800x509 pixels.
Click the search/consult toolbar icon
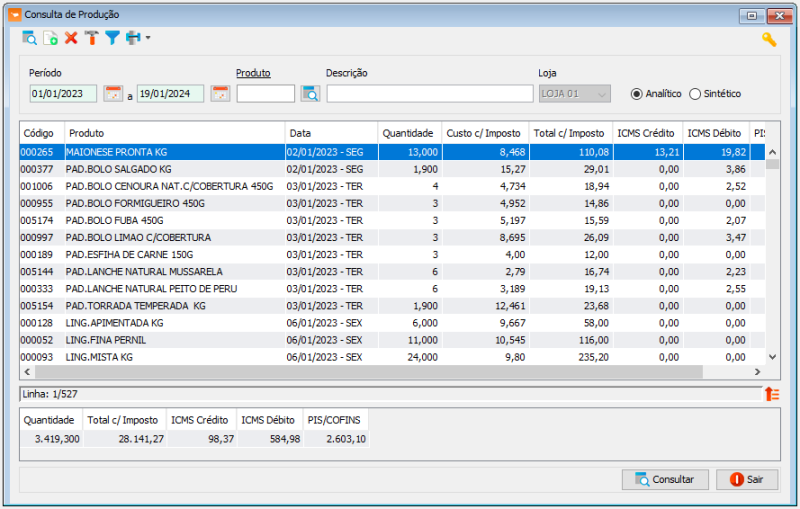tap(29, 38)
